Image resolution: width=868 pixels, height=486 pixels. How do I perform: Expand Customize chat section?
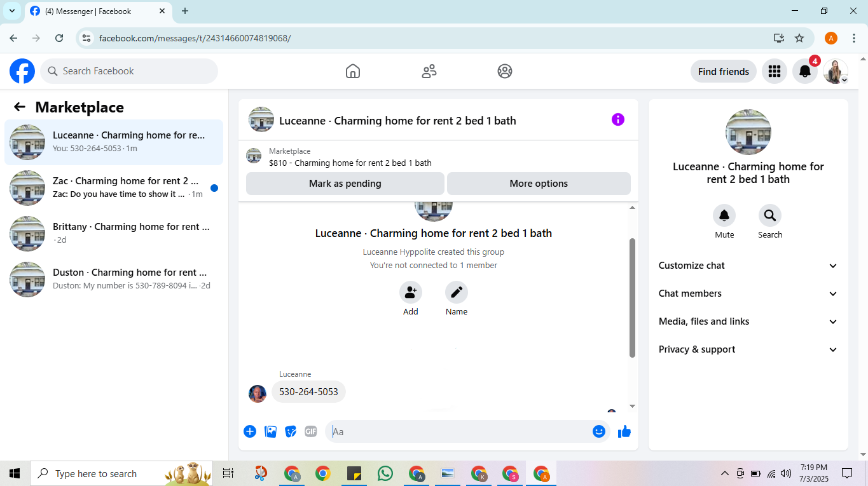(x=748, y=266)
